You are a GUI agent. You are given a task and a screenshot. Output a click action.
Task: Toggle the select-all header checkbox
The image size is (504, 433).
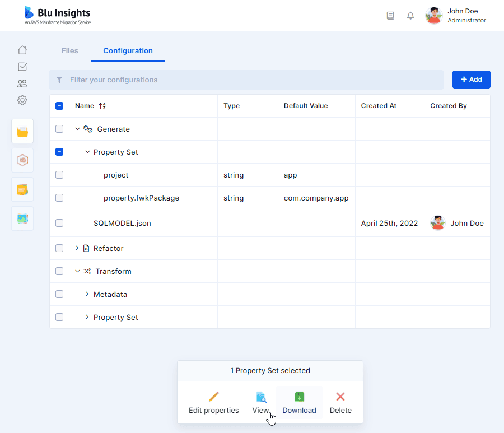[x=59, y=106]
